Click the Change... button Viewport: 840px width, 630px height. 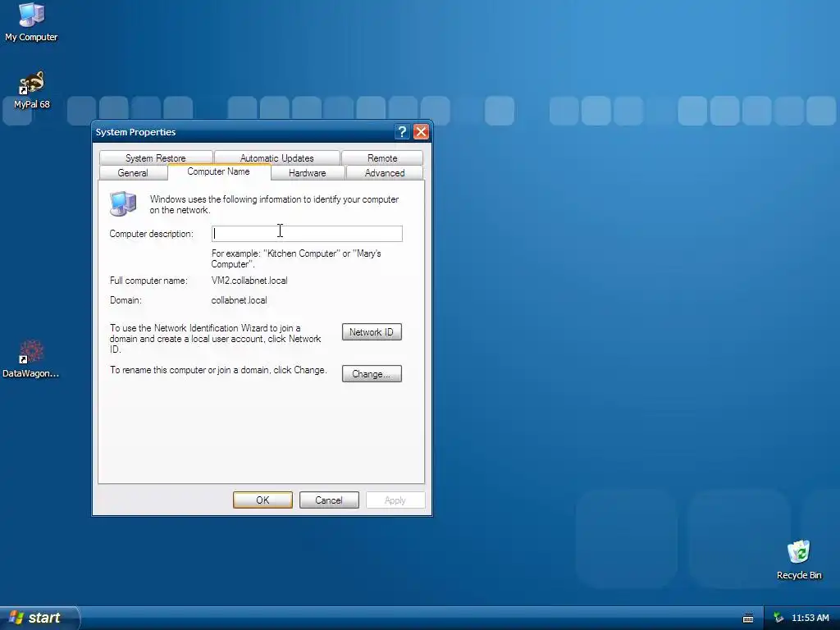(372, 374)
